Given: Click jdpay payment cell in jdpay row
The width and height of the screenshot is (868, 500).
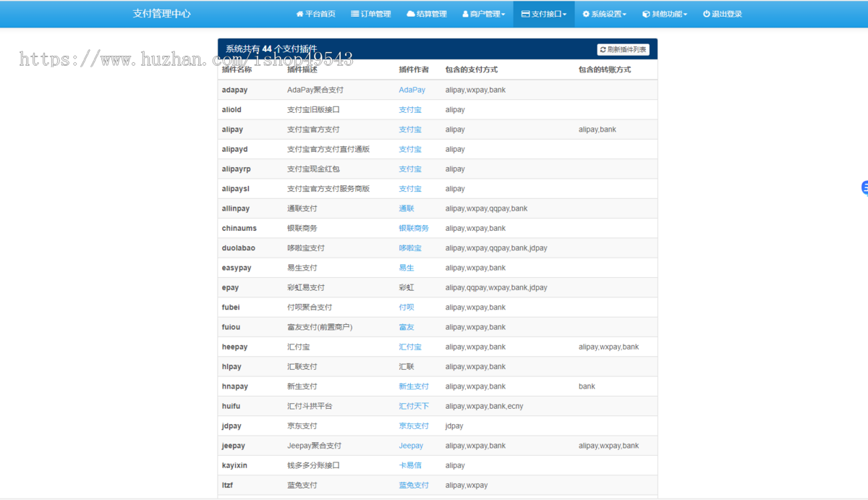Looking at the screenshot, I should 455,426.
